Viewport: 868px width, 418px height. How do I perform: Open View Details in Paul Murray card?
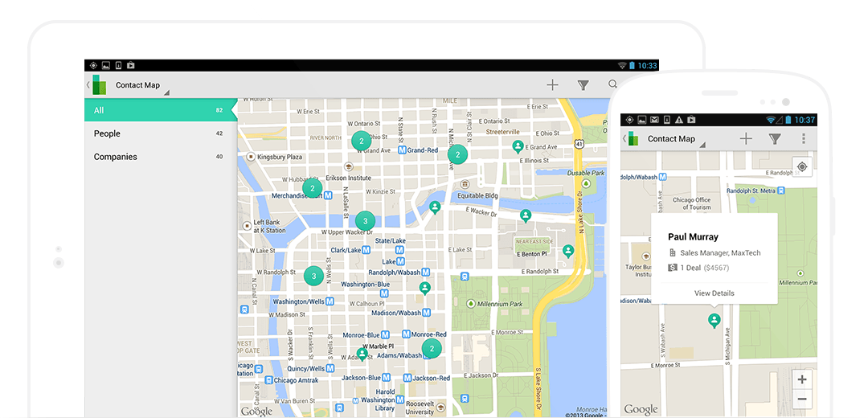click(x=714, y=293)
